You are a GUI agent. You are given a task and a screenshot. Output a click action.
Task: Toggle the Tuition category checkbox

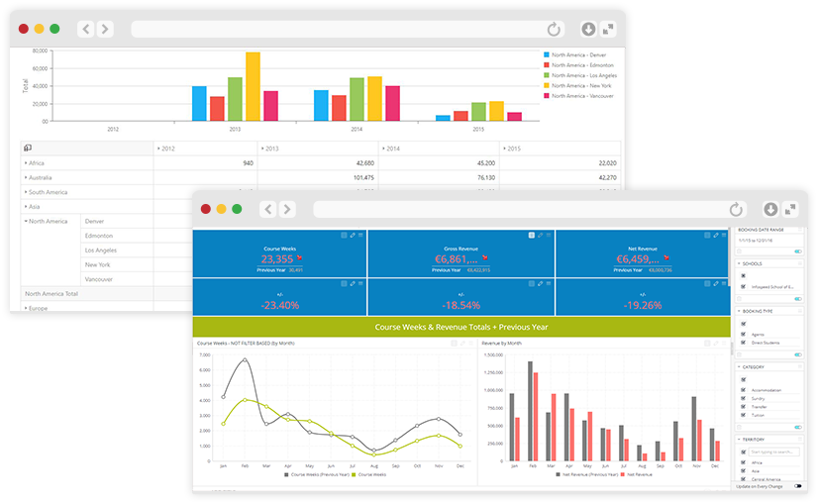(743, 414)
